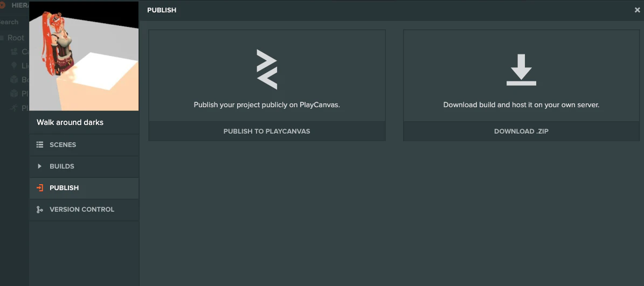
Task: Click the download arrow icon
Action: click(x=521, y=70)
